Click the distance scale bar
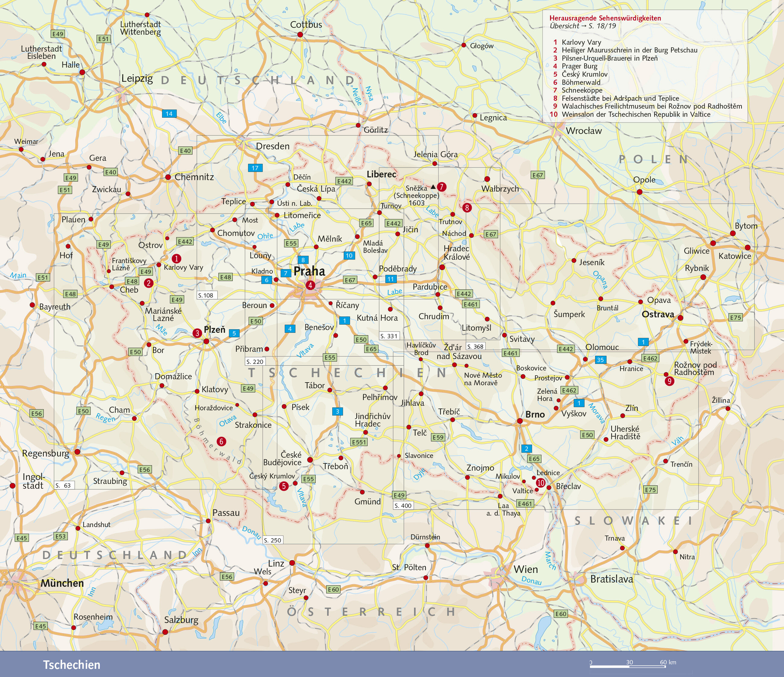This screenshot has height=677, width=784. (628, 666)
